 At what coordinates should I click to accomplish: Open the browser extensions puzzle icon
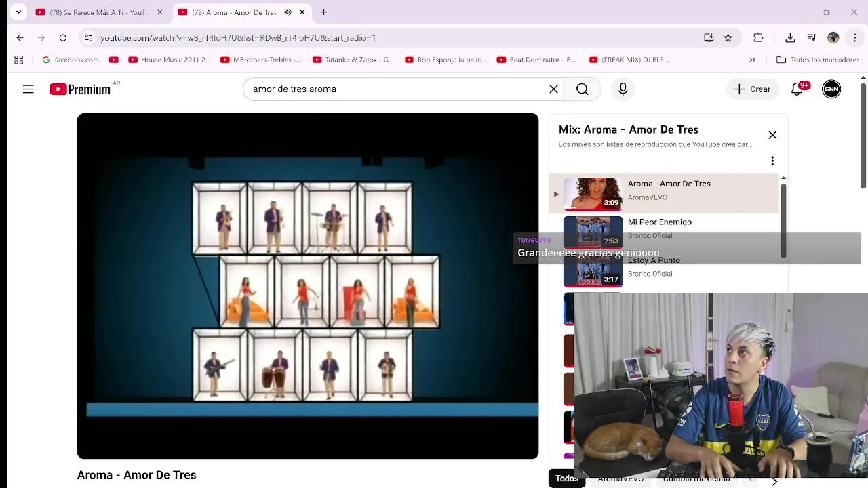[x=758, y=38]
